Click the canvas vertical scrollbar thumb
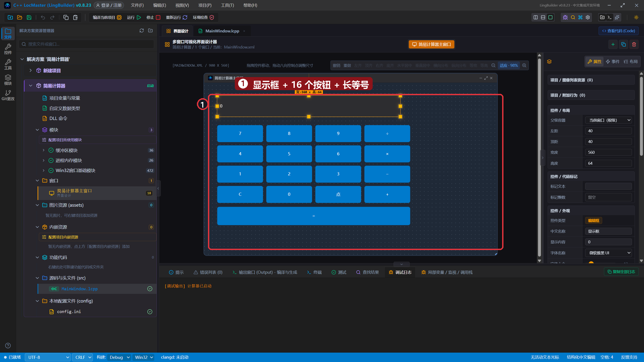Viewport: 644px width, 362px height. click(x=539, y=158)
